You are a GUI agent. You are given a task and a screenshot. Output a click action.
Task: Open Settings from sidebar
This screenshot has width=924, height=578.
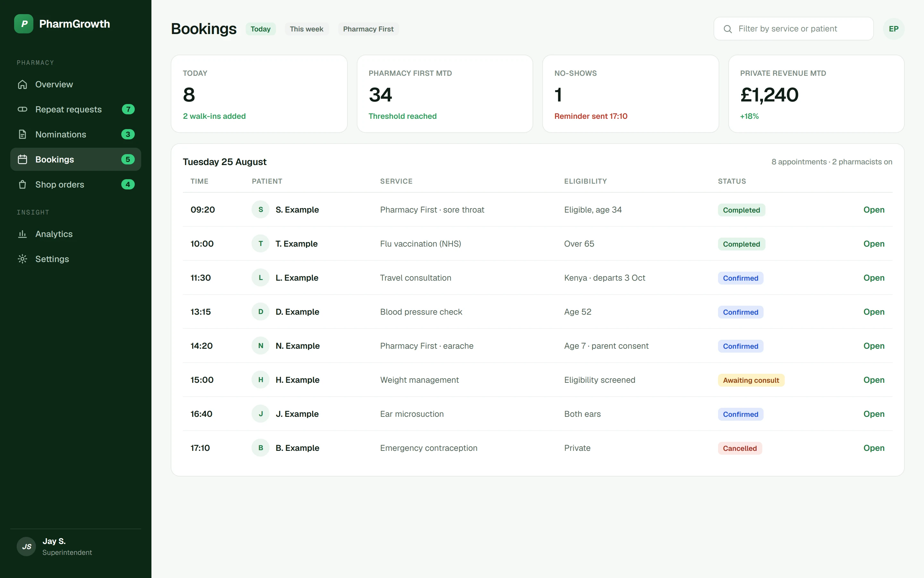tap(76, 259)
